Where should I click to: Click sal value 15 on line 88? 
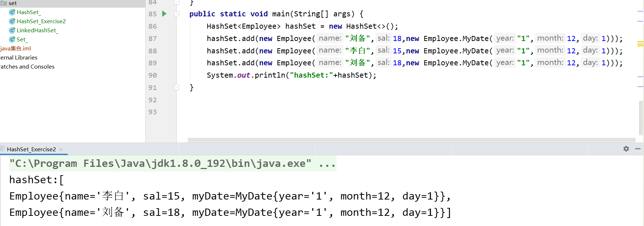point(397,51)
